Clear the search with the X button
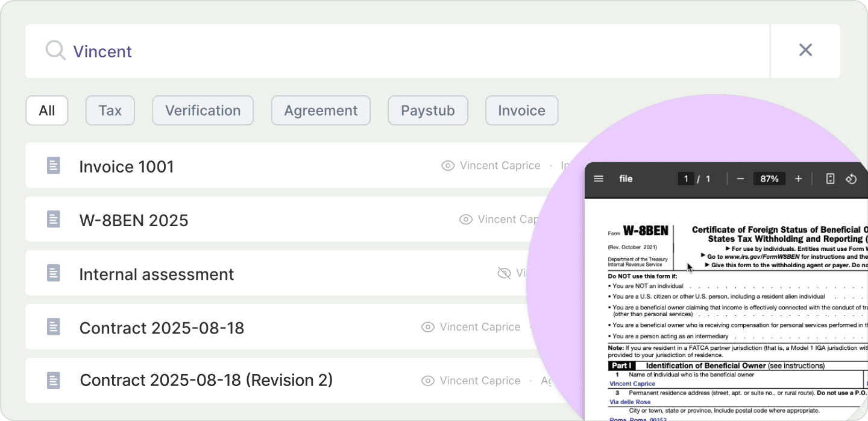This screenshot has height=421, width=868. pos(805,50)
